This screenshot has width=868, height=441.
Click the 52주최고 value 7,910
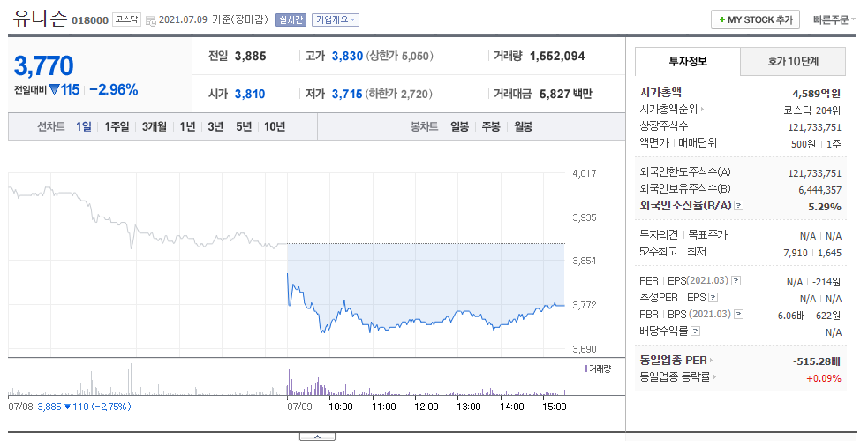(796, 253)
